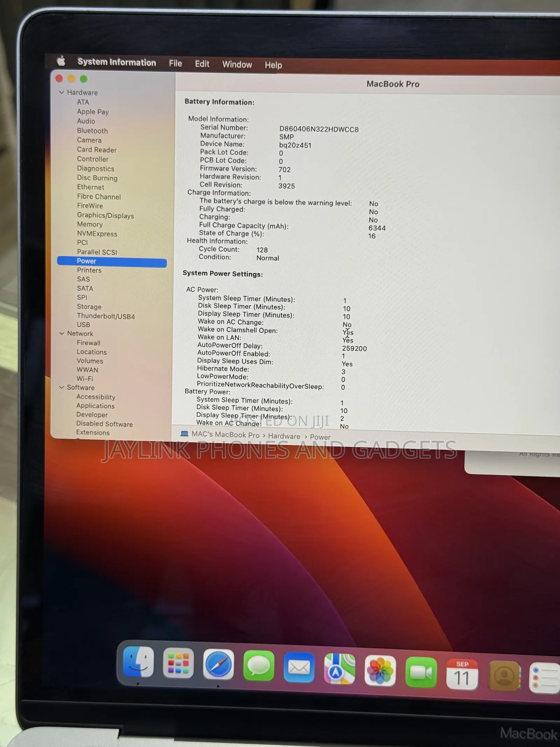Launch Safari from the dock

coord(218,664)
